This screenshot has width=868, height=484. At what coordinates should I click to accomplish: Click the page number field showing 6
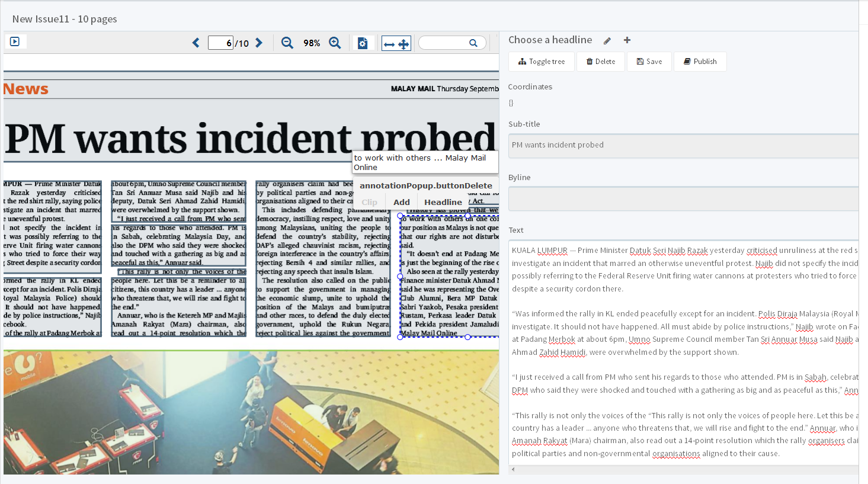[220, 43]
